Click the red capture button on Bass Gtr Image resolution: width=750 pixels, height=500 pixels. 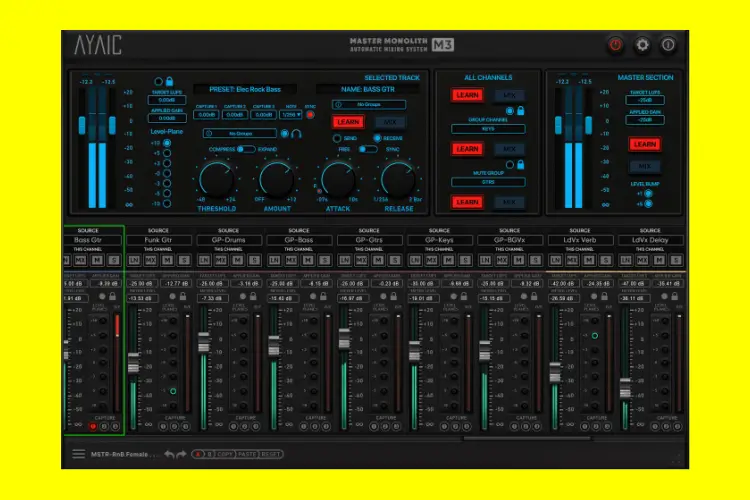tap(93, 426)
